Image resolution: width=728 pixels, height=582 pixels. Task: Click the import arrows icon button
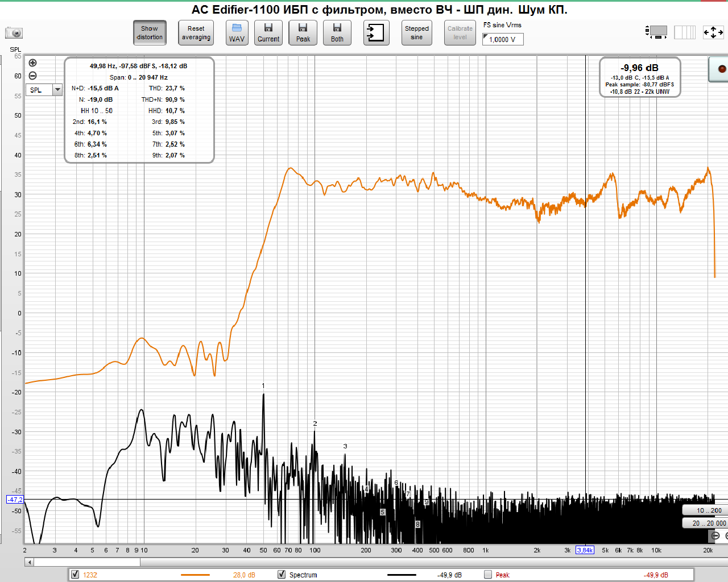pos(377,33)
